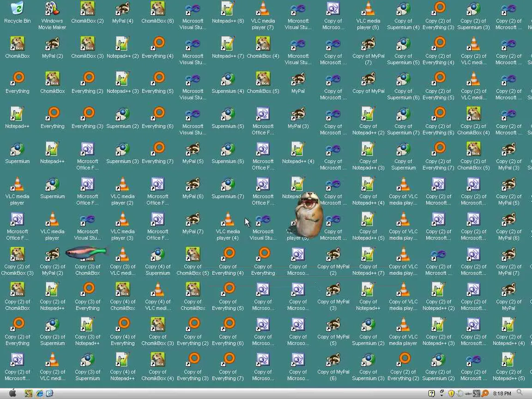The height and width of the screenshot is (399, 532).
Task: Click the Supermium (7) icon
Action: pos(228,188)
